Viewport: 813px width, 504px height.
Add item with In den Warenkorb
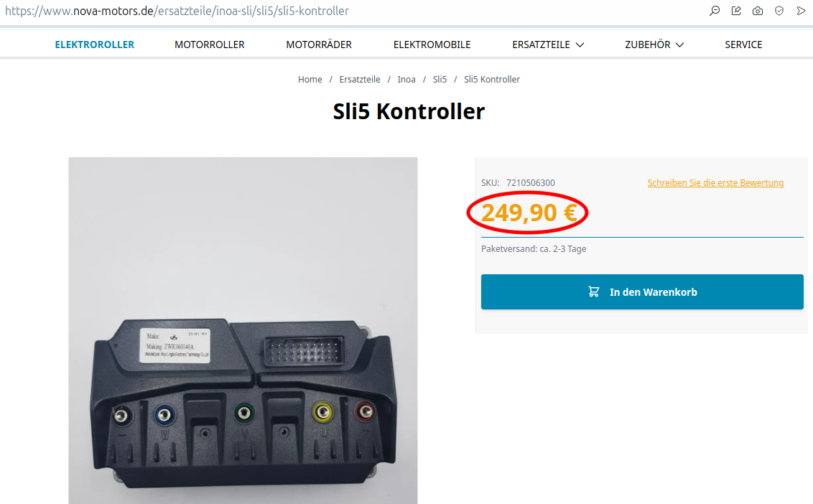(x=642, y=292)
